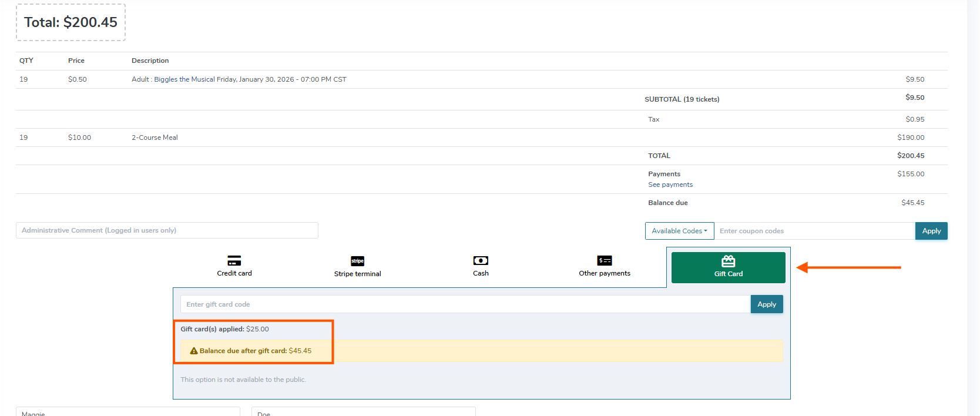The width and height of the screenshot is (980, 416).
Task: Switch to the Other payments tab label
Action: (x=605, y=273)
